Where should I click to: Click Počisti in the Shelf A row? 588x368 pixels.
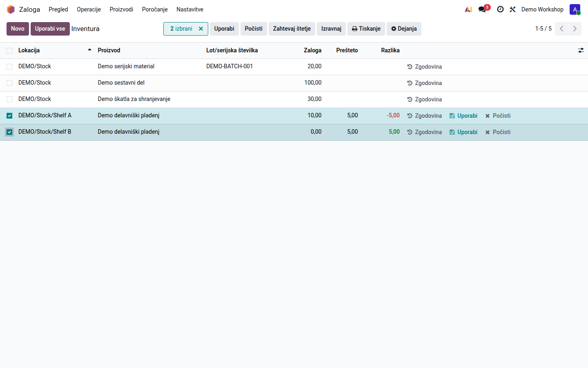pyautogui.click(x=498, y=116)
